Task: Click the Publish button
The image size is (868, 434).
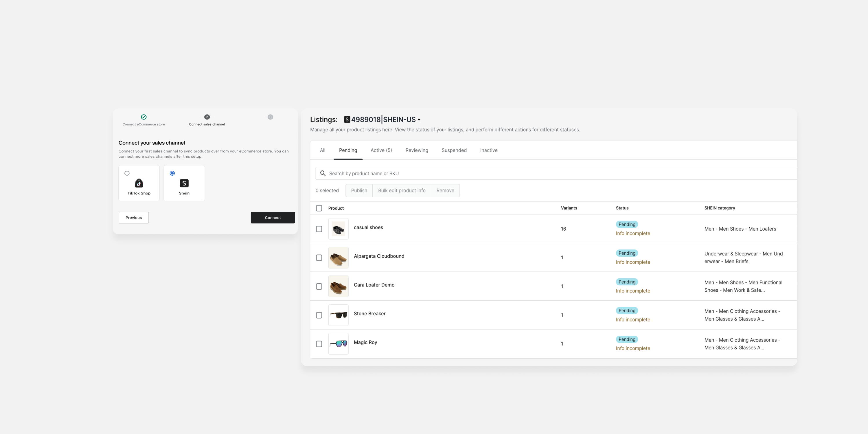Action: (x=359, y=190)
